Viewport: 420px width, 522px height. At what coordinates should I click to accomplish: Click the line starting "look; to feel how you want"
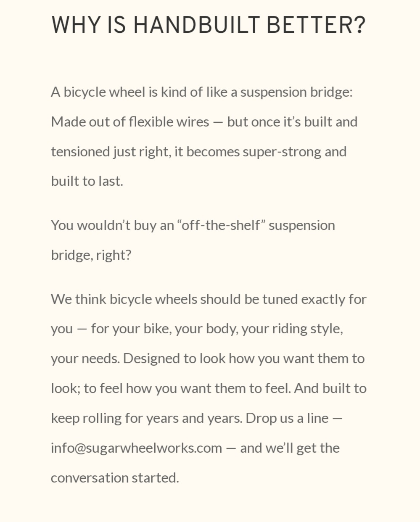click(x=209, y=388)
